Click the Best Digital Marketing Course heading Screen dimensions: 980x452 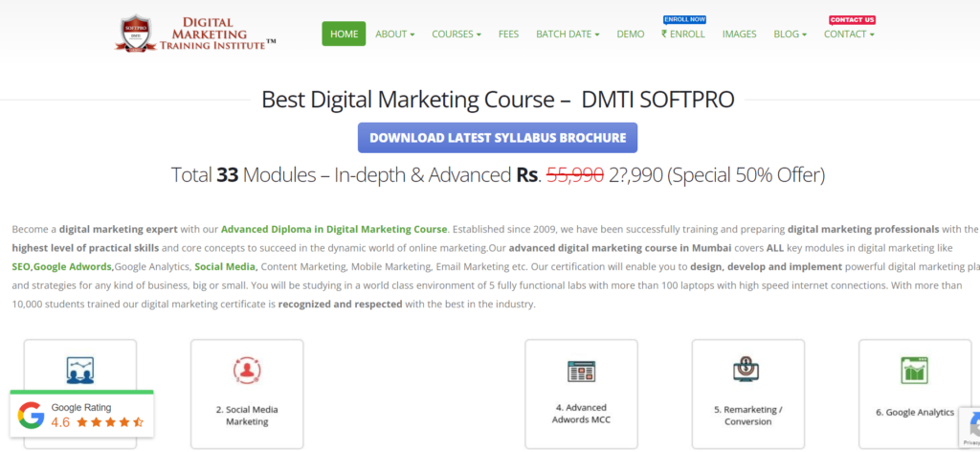498,100
